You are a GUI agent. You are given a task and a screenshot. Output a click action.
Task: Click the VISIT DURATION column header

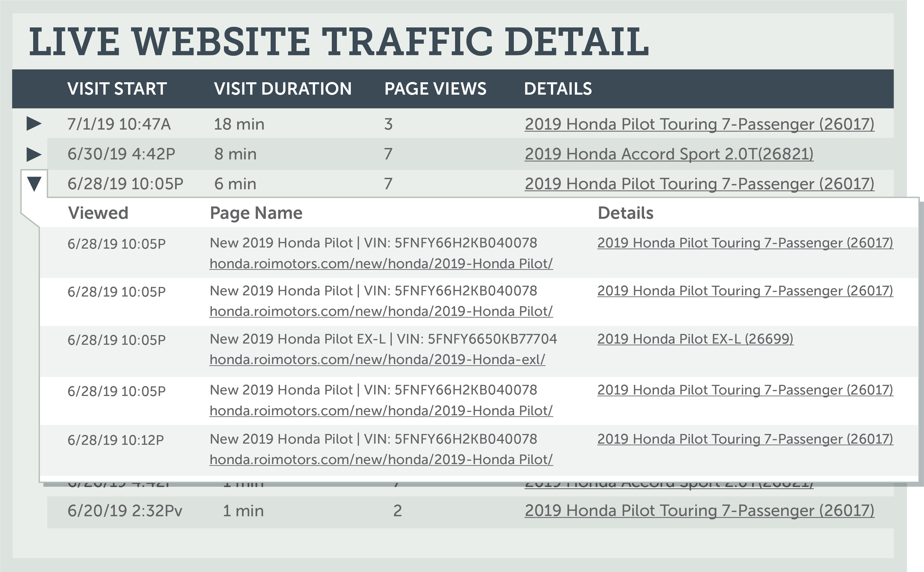coord(282,89)
